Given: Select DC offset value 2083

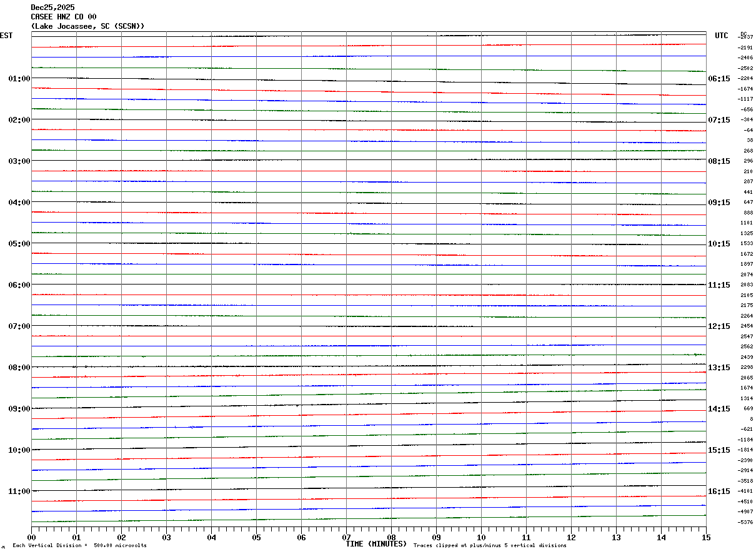Looking at the screenshot, I should click(747, 285).
